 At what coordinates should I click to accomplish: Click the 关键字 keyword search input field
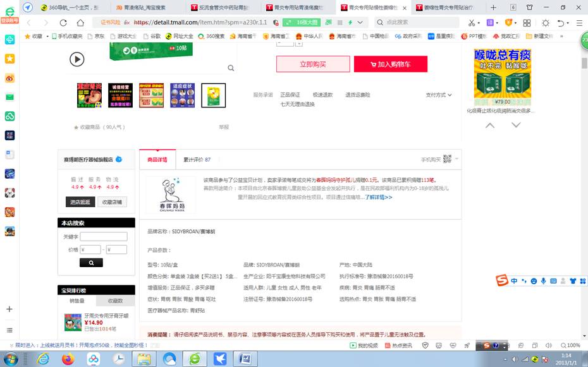click(103, 236)
